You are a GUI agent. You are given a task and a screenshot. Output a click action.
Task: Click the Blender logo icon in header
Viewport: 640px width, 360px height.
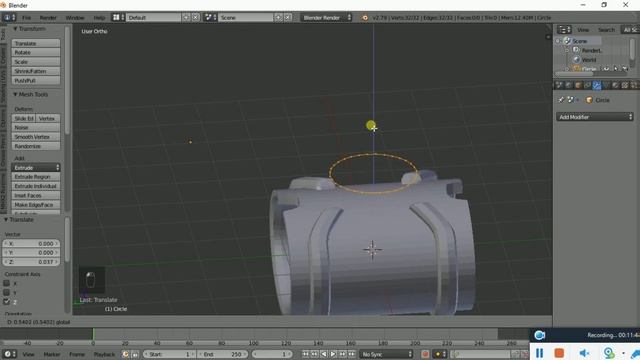364,18
